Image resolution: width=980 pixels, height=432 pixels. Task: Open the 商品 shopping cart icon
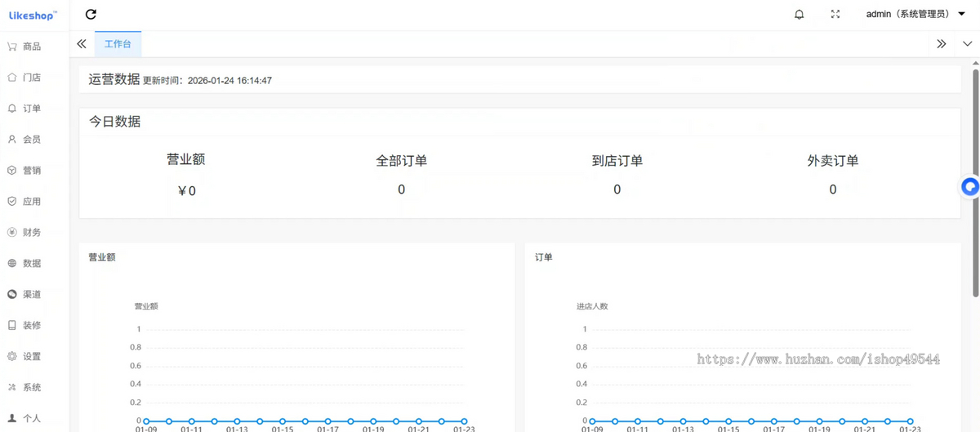[x=12, y=47]
